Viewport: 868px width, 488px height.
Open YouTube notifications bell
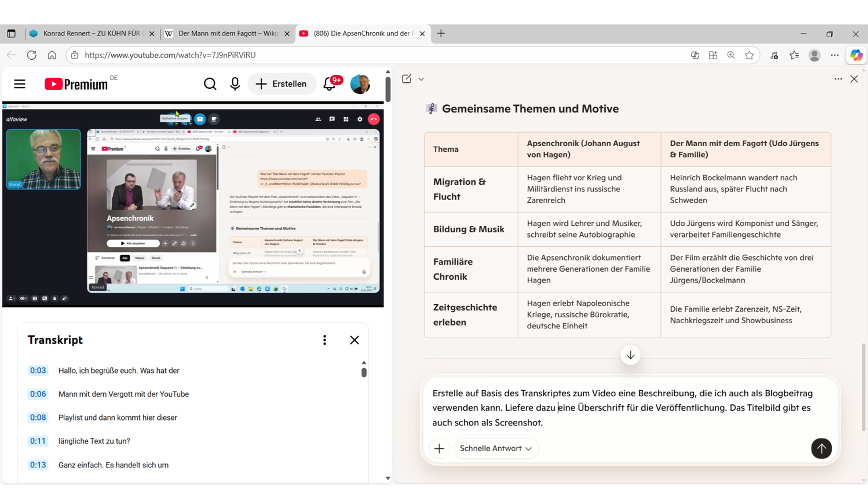[x=329, y=84]
